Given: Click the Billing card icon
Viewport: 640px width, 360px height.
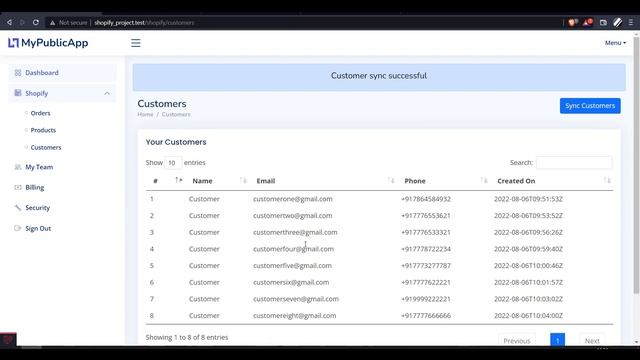Looking at the screenshot, I should pyautogui.click(x=18, y=187).
